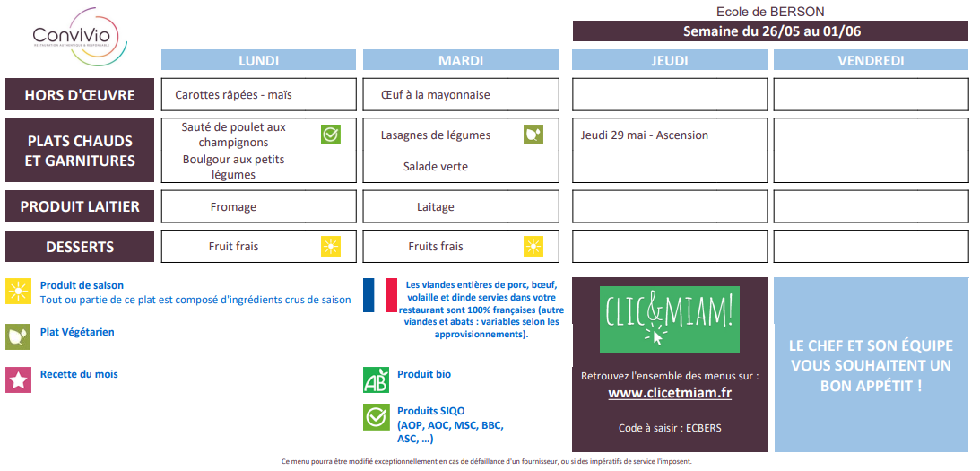Click the Jeudi 29 mai - Ascension cell

(670, 150)
